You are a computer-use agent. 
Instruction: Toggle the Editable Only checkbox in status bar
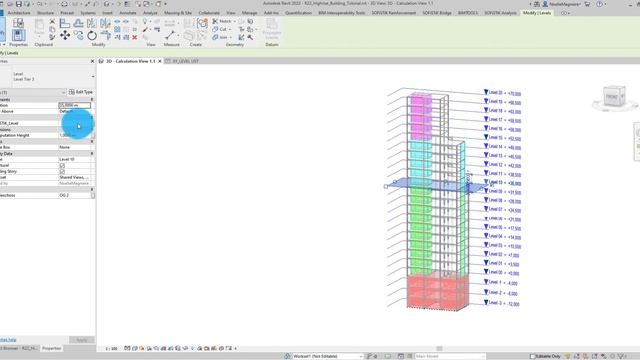532,356
